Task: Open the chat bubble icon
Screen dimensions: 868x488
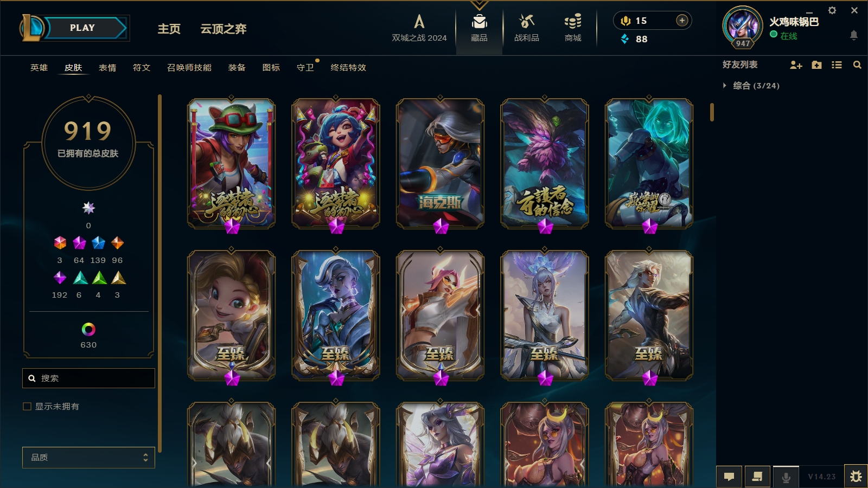Action: 729,477
